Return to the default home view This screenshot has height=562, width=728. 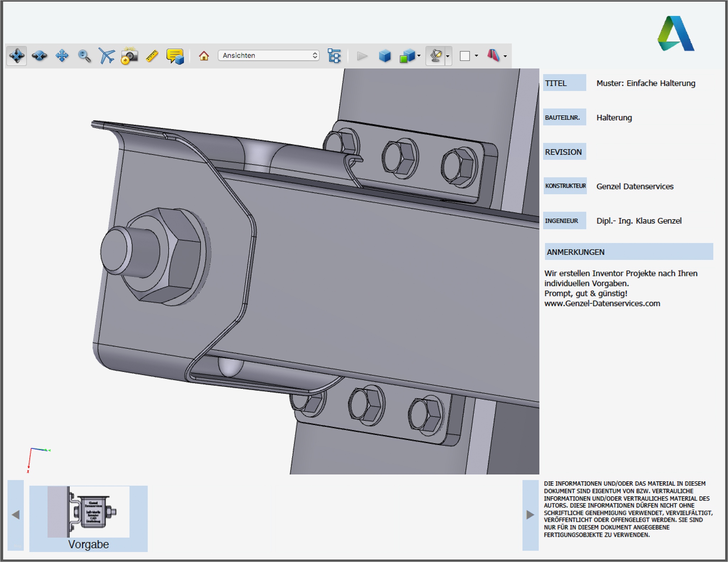tap(204, 56)
